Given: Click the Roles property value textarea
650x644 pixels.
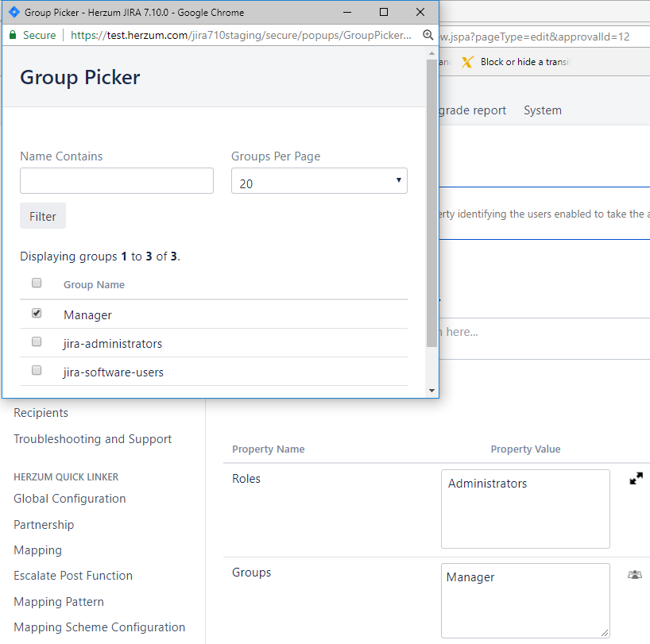Looking at the screenshot, I should 525,509.
